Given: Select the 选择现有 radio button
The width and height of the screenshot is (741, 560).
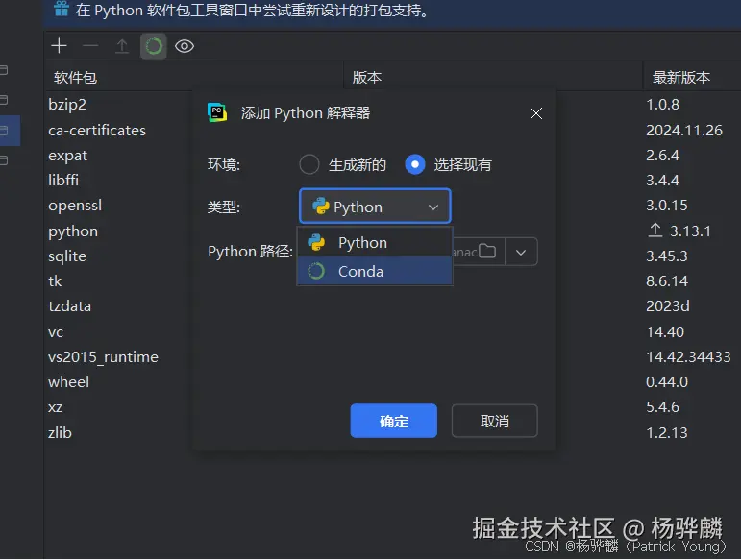Looking at the screenshot, I should tap(415, 164).
